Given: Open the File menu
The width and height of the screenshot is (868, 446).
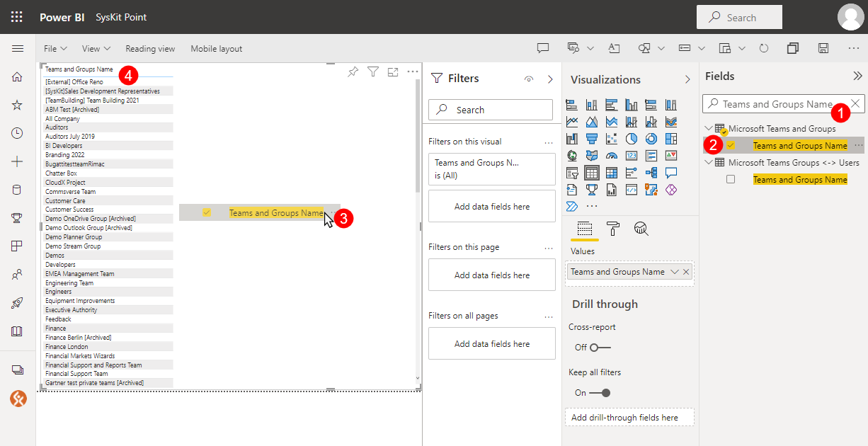Looking at the screenshot, I should point(55,49).
